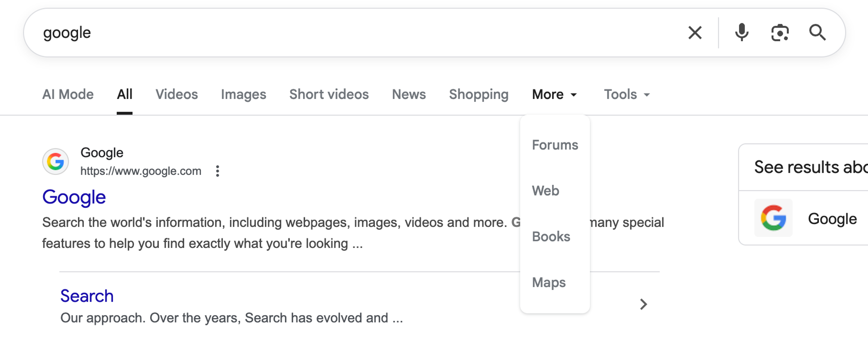Open the Shopping results tab
The height and width of the screenshot is (338, 868).
[479, 95]
